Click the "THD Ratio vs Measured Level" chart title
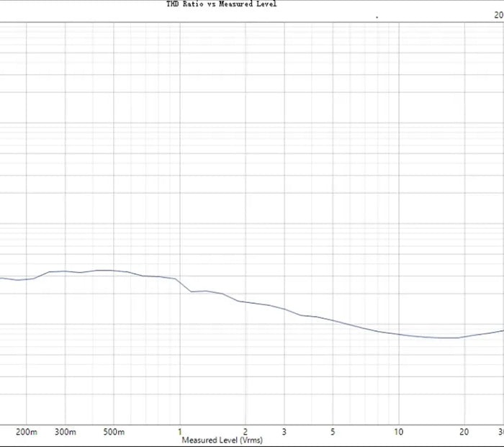The image size is (504, 447). pyautogui.click(x=221, y=4)
